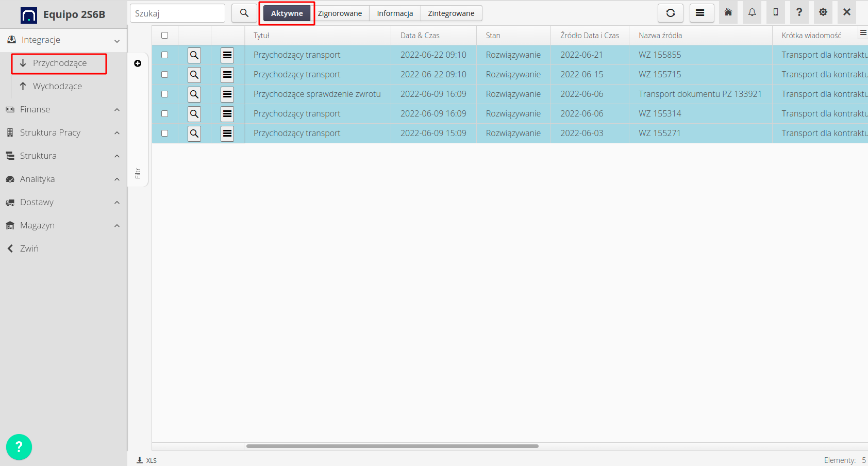Click the search magnifier next to Szukaj field

point(244,12)
